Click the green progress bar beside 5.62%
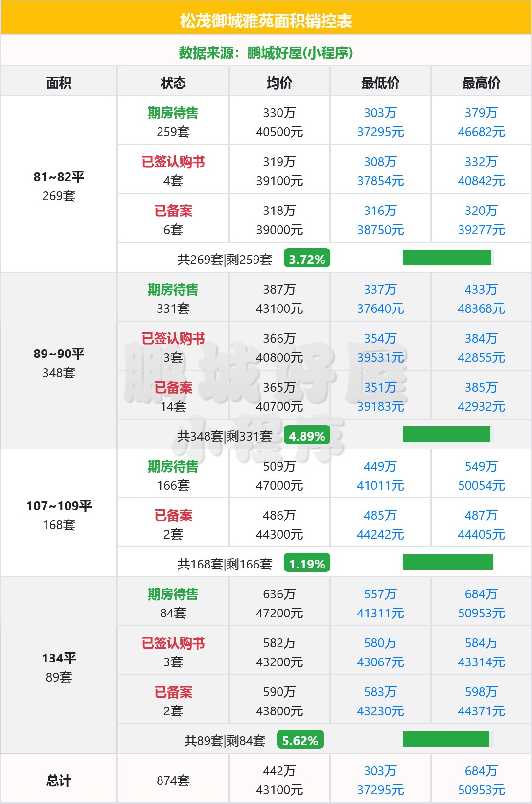The width and height of the screenshot is (532, 804). tap(446, 739)
